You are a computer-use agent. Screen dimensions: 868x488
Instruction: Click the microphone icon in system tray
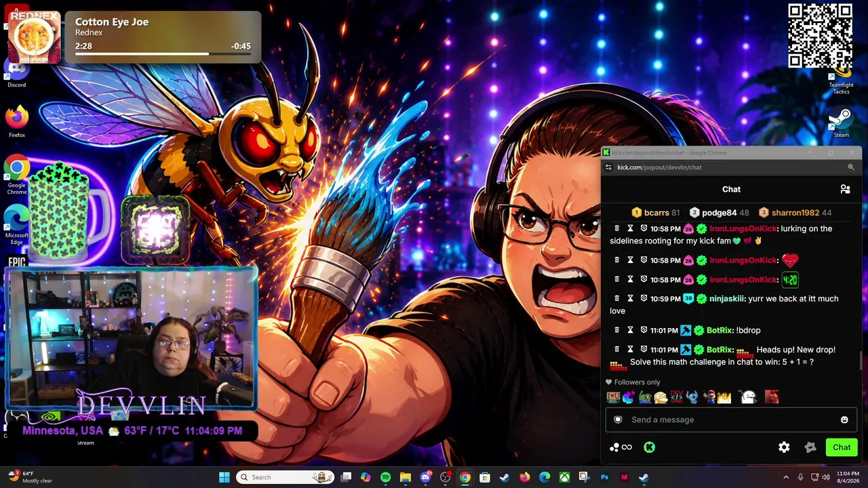(801, 477)
